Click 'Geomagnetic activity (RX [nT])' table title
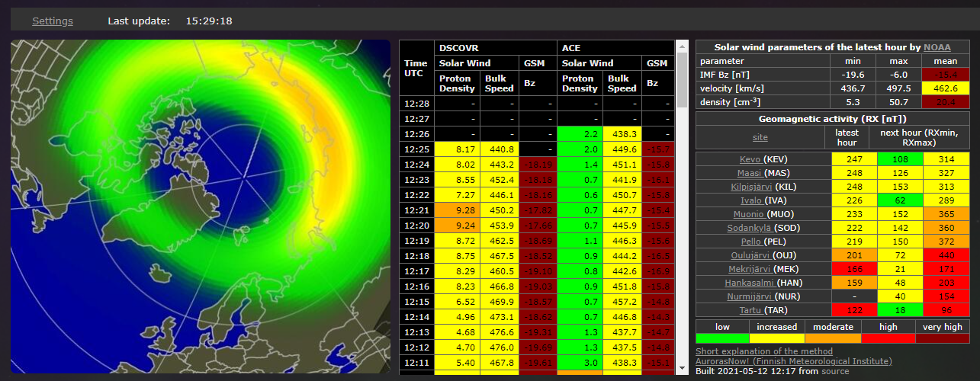The height and width of the screenshot is (381, 980). (x=833, y=119)
